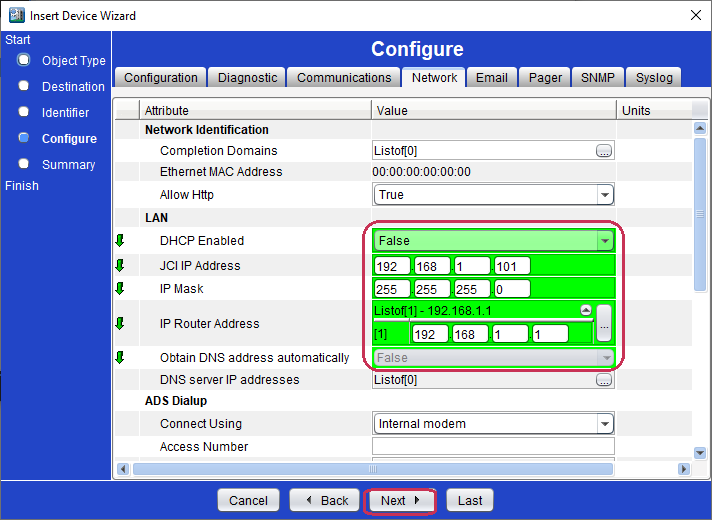Click the scroll down arrow
This screenshot has width=712, height=520.
700,453
